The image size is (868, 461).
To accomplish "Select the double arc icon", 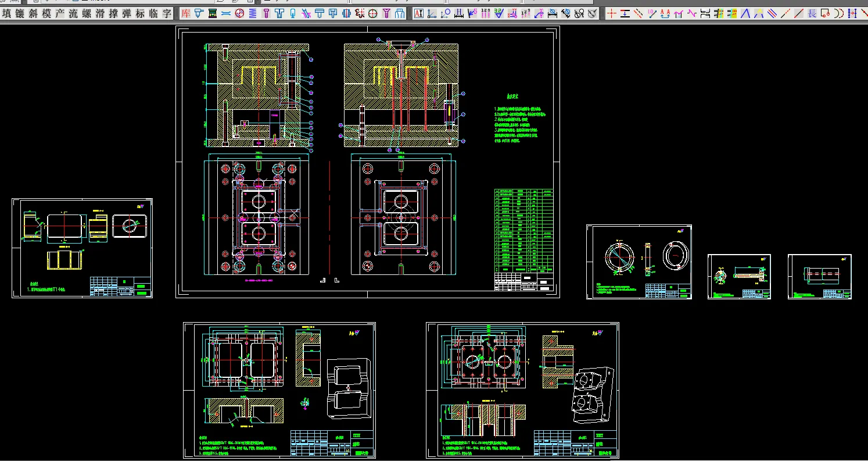I will (x=838, y=13).
